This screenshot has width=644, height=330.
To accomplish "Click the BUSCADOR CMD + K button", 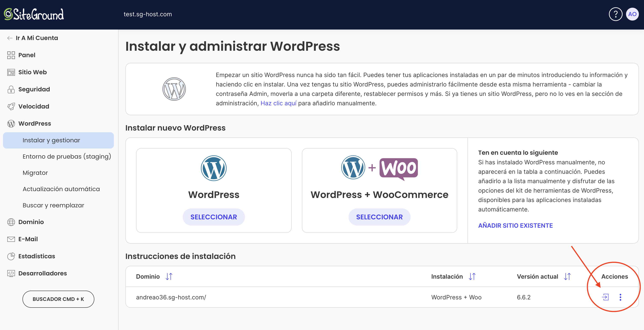I will click(58, 299).
